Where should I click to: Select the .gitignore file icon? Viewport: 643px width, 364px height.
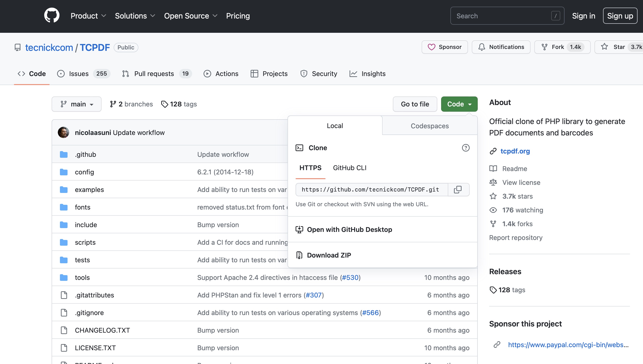(x=64, y=312)
